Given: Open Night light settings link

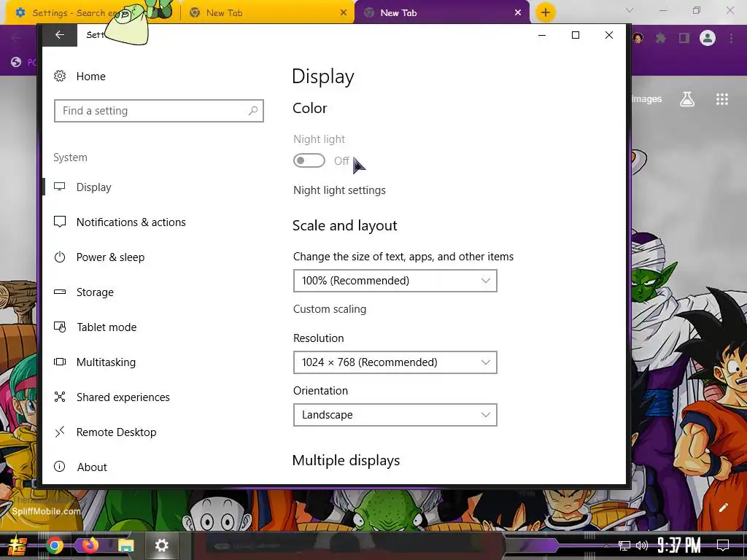Looking at the screenshot, I should tap(339, 190).
